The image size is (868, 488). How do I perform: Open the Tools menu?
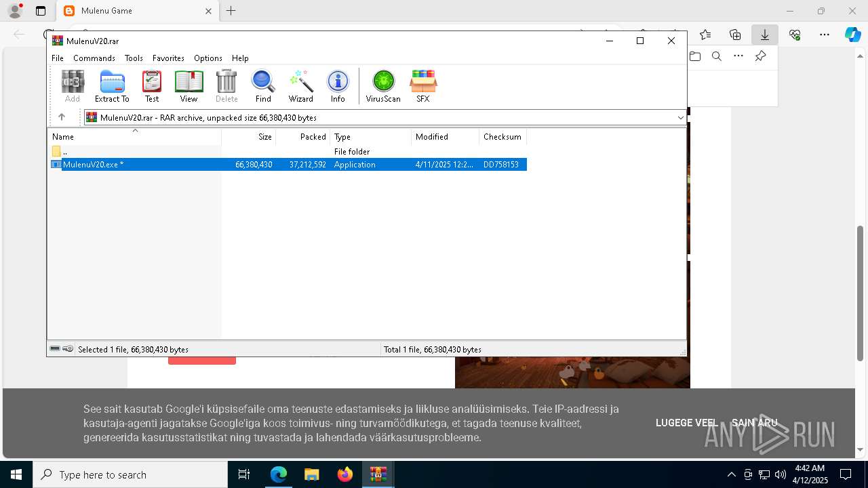(134, 58)
